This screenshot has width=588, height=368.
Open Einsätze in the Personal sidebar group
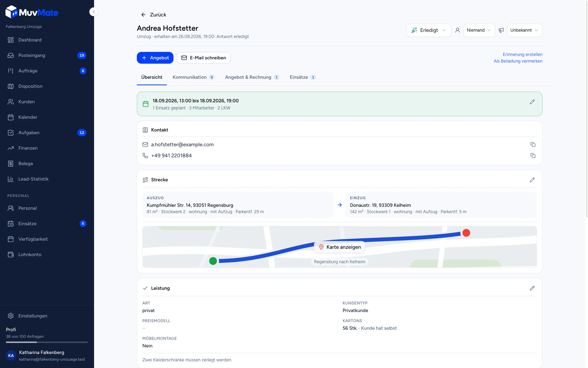pos(47,223)
